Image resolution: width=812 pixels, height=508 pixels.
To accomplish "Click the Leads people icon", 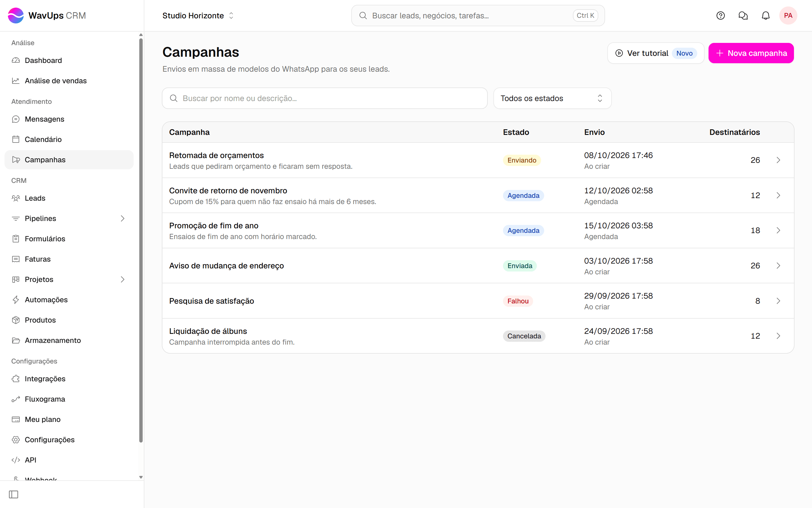I will click(x=16, y=198).
